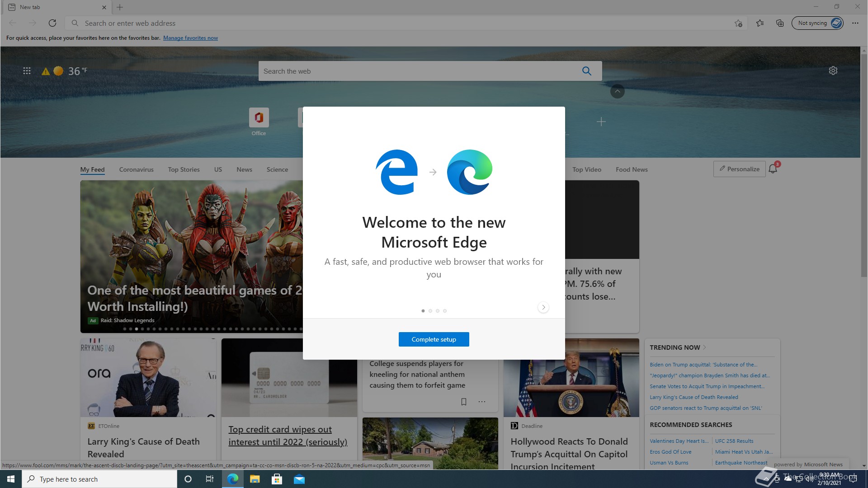Open Biden on Trump acquittal trending link
The height and width of the screenshot is (488, 868).
click(703, 365)
